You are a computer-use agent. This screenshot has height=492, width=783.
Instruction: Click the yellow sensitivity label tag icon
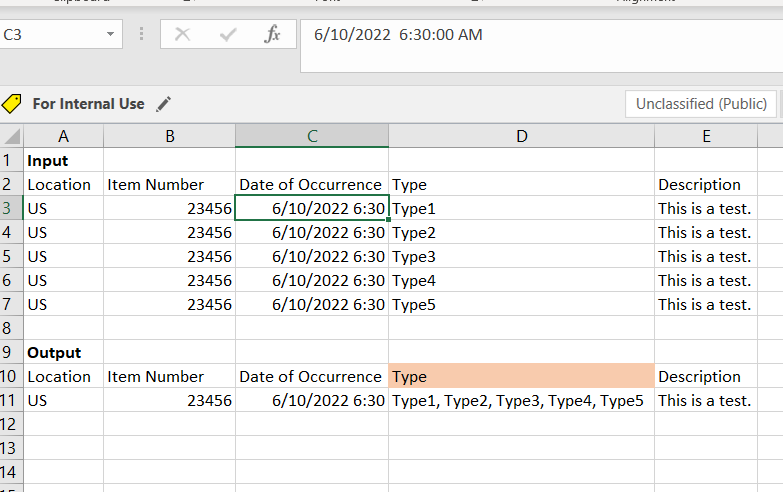(x=11, y=103)
